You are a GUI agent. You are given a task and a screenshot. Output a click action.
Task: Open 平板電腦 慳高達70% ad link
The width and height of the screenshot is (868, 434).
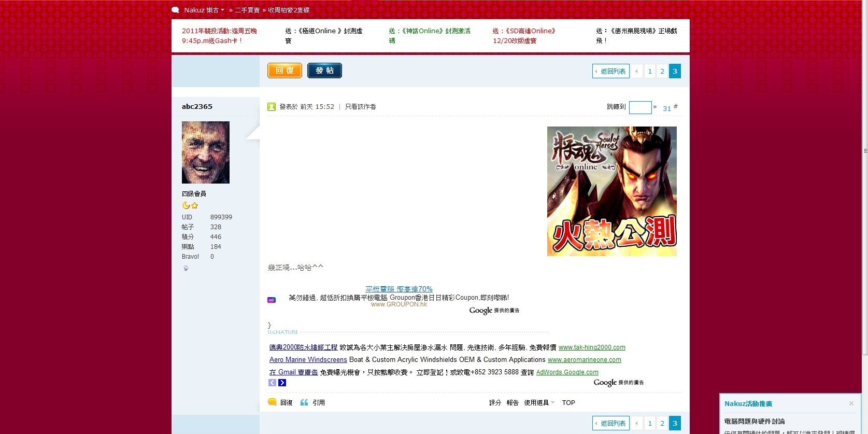point(399,289)
